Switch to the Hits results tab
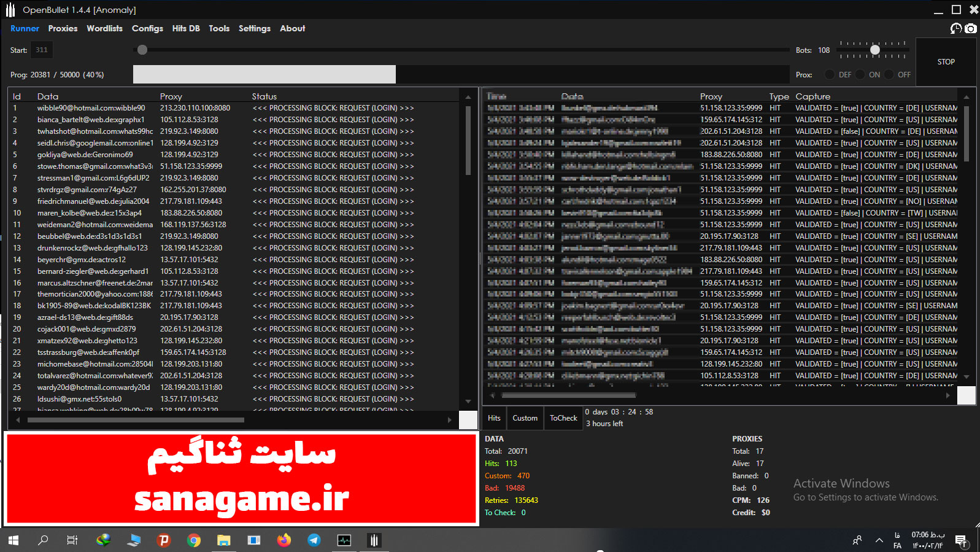Image resolution: width=980 pixels, height=552 pixels. (x=495, y=418)
